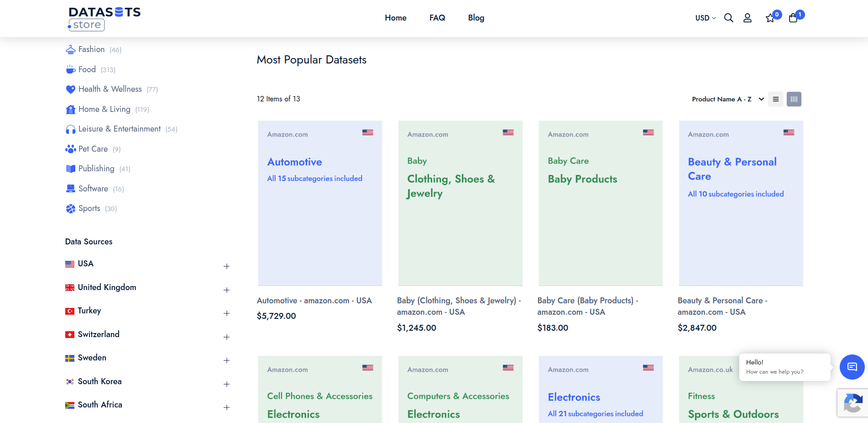Viewport: 868px width, 423px height.
Task: Click the Leisure & Entertainment headphones icon
Action: 71,129
